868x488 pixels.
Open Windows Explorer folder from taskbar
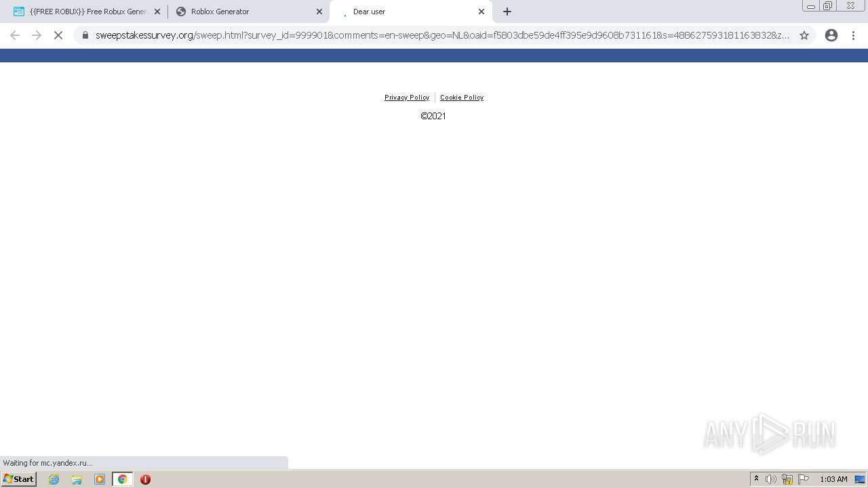point(77,479)
